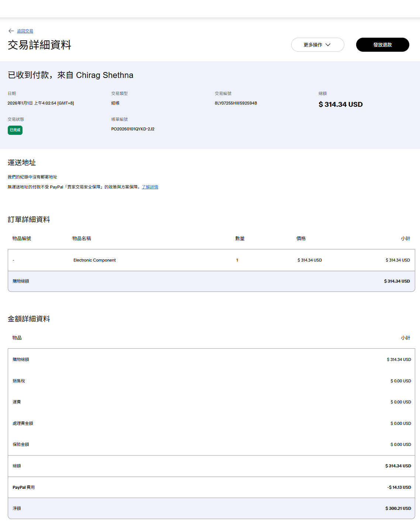Select transaction ID 8LY07255HW592594B
This screenshot has width=420, height=532.
tap(236, 103)
